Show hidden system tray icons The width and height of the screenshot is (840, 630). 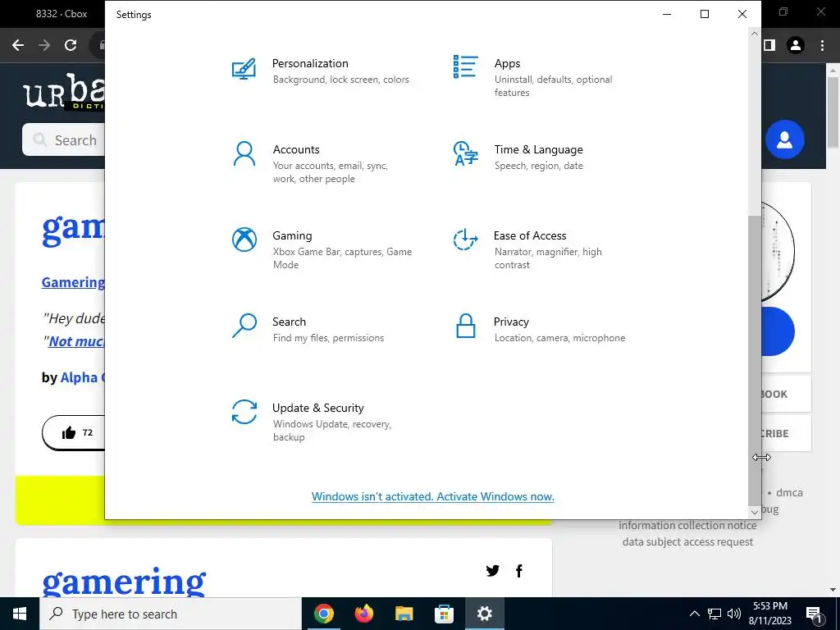[694, 614]
